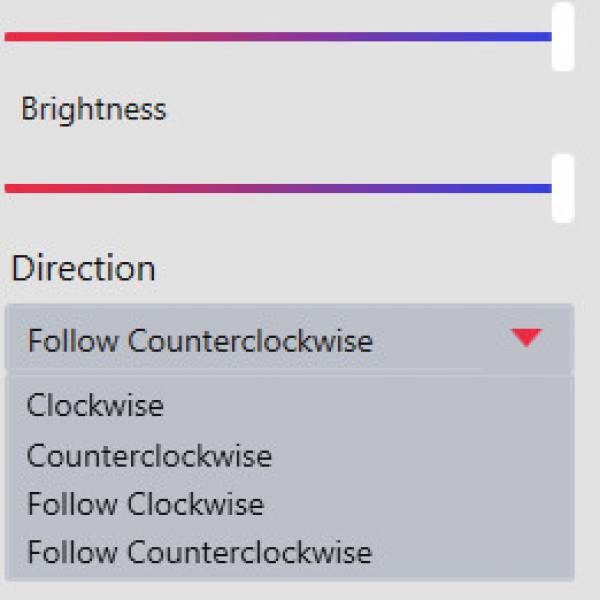Click the red dropdown arrow under Direction
Viewport: 600px width, 600px height.
526,338
